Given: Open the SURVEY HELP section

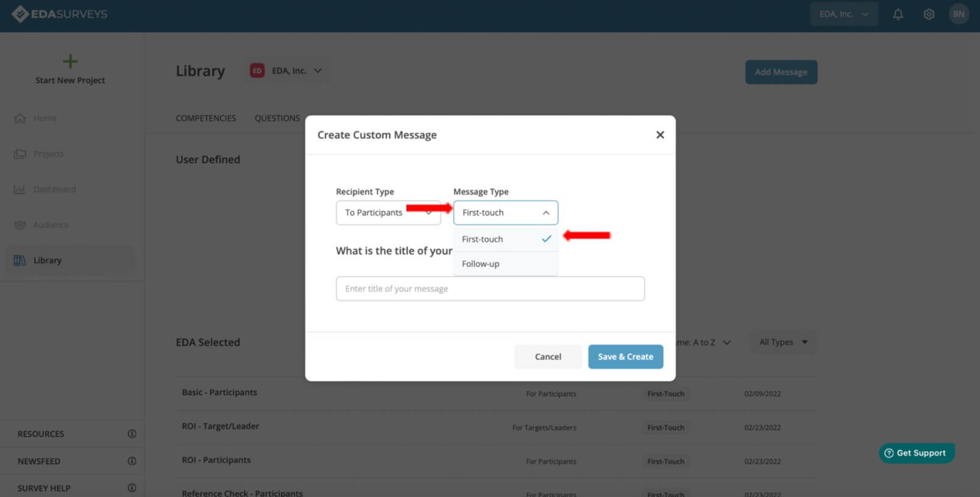Looking at the screenshot, I should point(44,488).
